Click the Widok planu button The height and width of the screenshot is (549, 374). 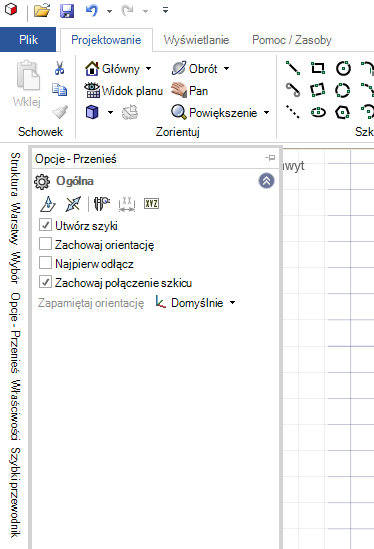[x=124, y=91]
